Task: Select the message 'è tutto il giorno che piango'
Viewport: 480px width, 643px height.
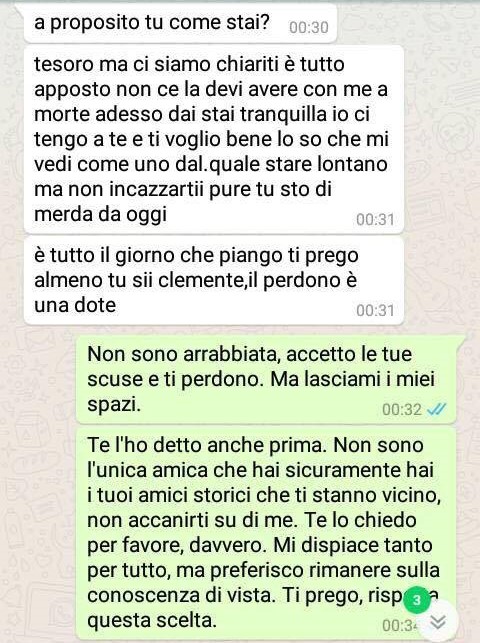Action: click(x=214, y=280)
